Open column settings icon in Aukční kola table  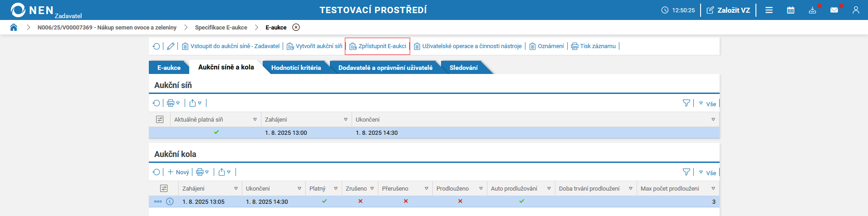[164, 188]
